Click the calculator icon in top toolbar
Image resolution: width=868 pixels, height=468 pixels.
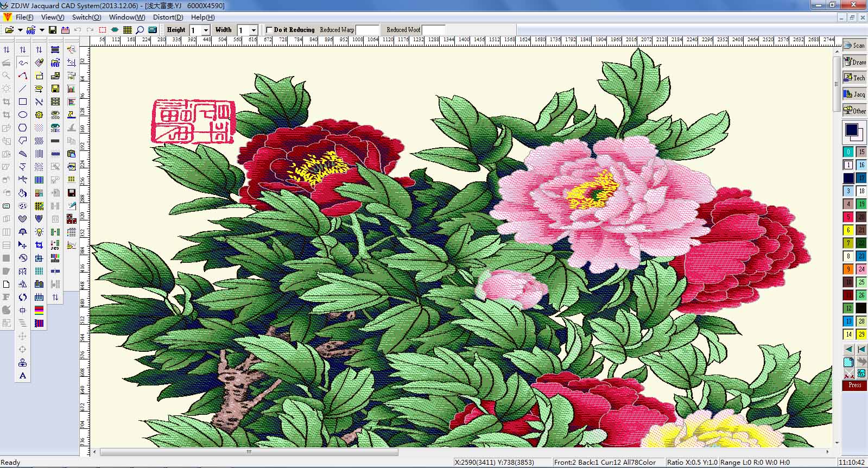click(x=153, y=30)
